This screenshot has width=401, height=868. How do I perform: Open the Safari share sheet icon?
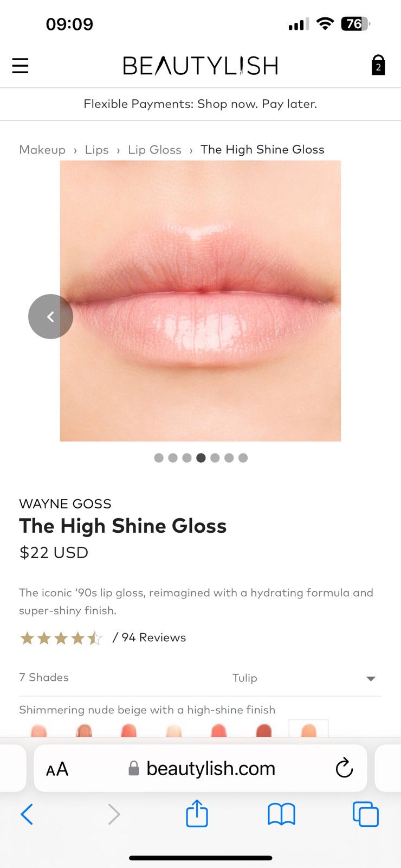(197, 813)
